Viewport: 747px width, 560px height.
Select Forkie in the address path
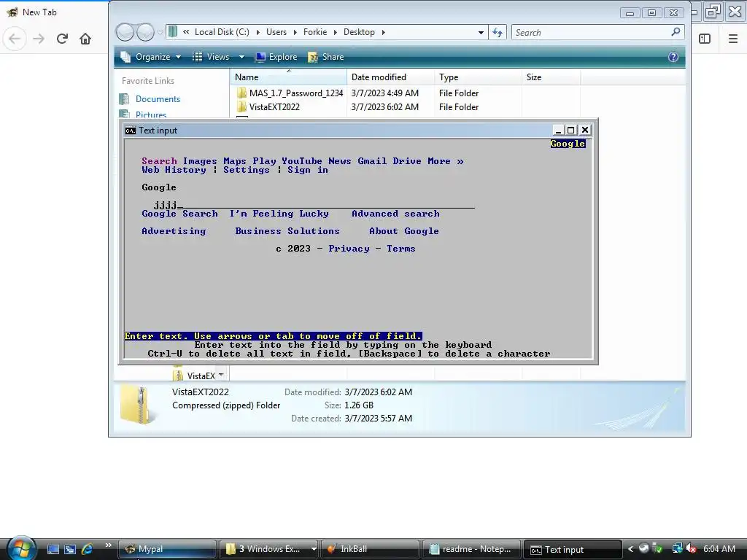point(315,32)
